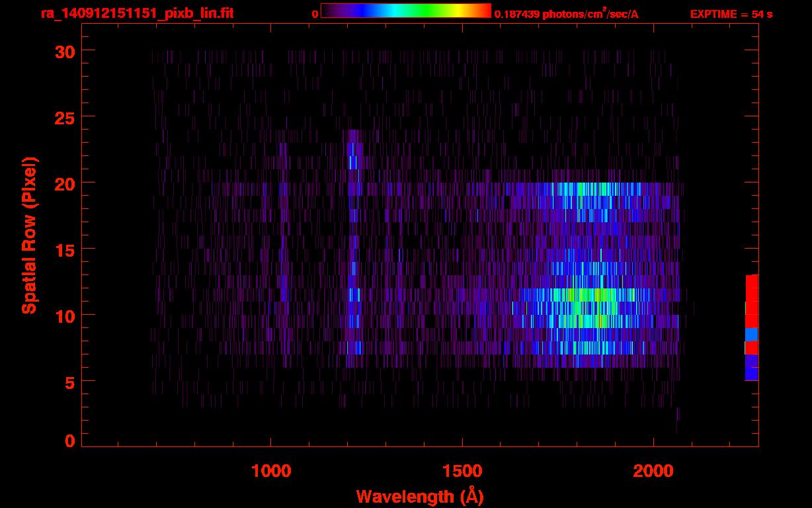The image size is (812, 508).
Task: Click the rainbow intensity color bar
Action: pyautogui.click(x=406, y=11)
